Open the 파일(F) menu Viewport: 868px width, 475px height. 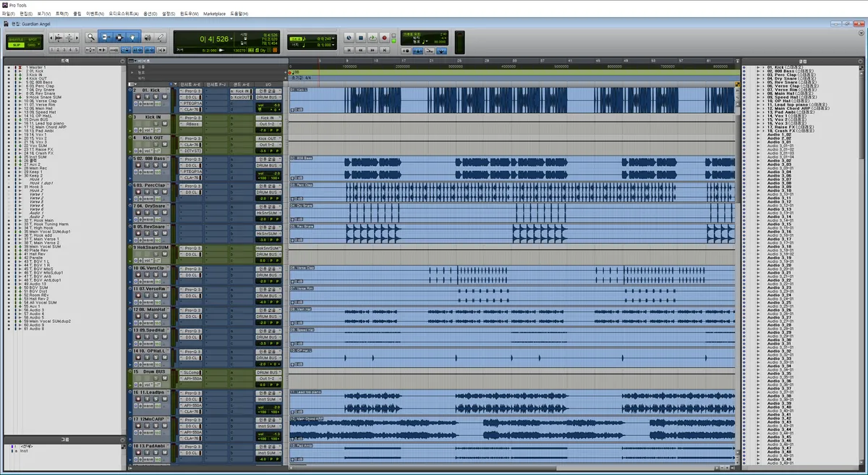[9, 13]
